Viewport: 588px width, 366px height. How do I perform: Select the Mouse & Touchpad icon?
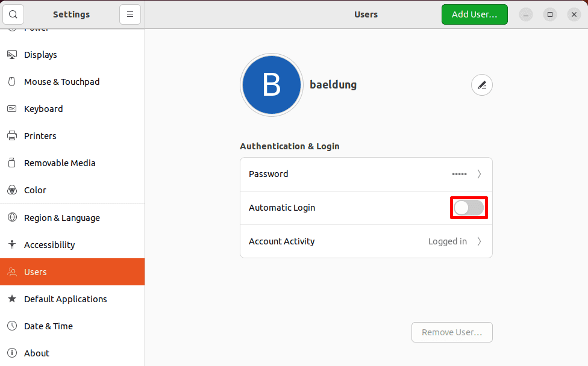point(13,81)
